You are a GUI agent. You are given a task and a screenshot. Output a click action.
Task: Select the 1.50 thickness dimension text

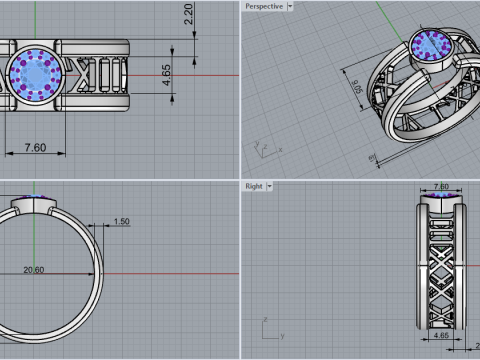tap(121, 221)
